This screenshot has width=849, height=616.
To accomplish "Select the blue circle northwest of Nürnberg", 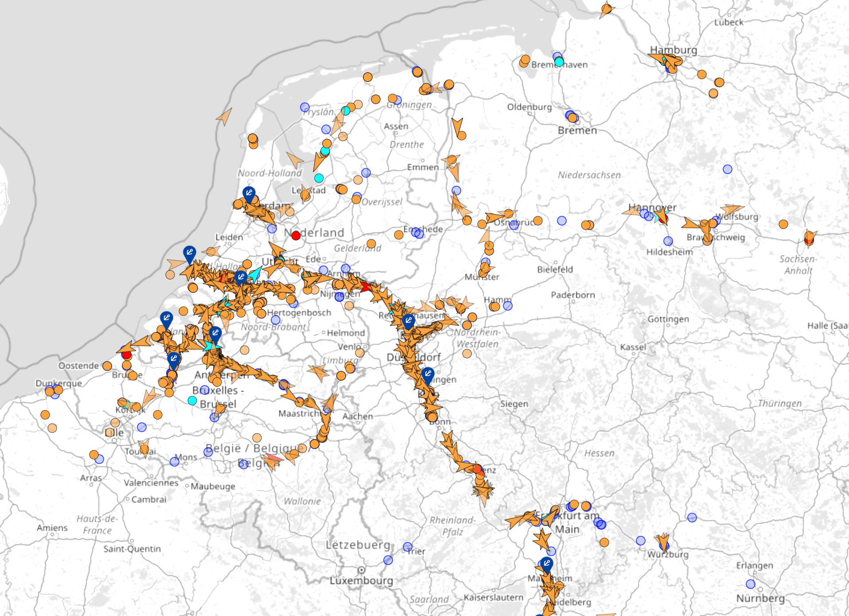I will point(751,584).
